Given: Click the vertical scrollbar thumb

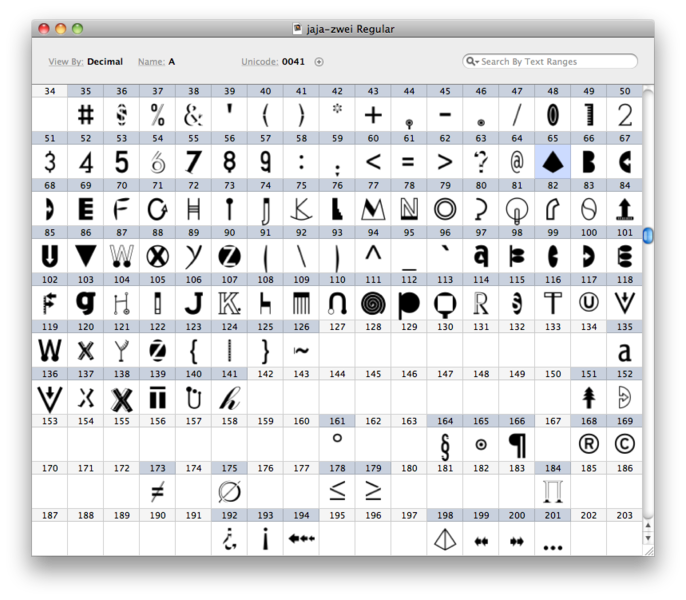Looking at the screenshot, I should click(648, 236).
